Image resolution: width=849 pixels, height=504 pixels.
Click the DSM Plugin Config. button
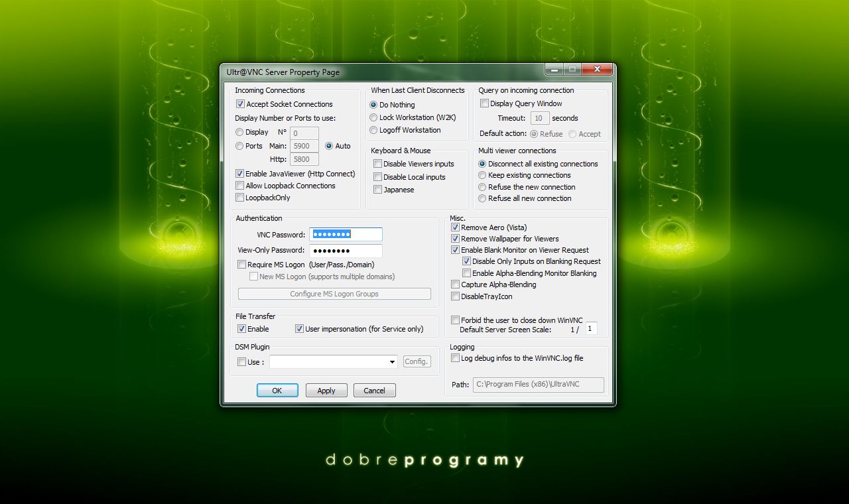pos(417,361)
